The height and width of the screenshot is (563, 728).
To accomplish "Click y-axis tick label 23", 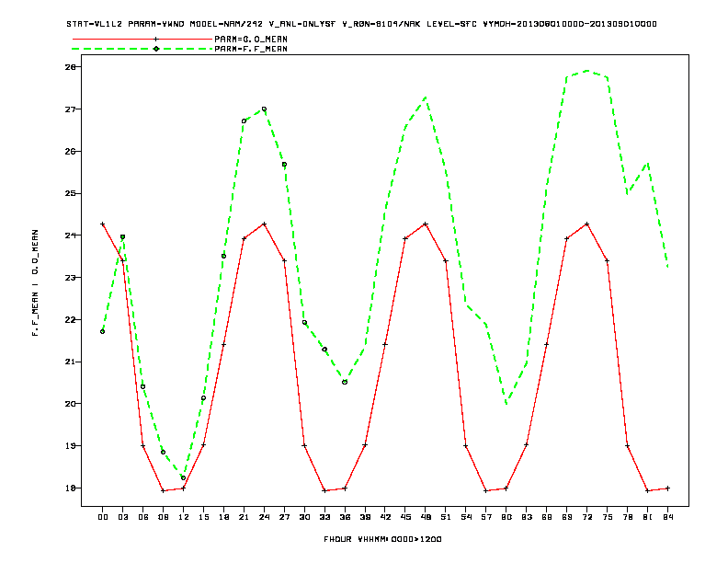I will pos(71,278).
